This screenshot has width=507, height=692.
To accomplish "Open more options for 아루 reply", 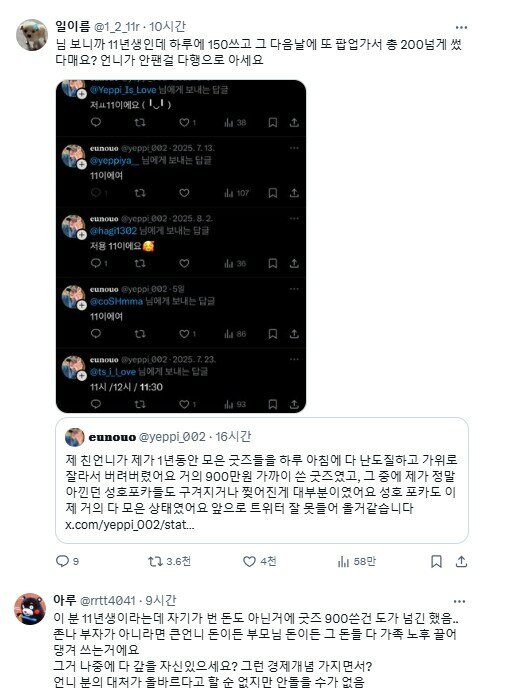I will tap(459, 601).
